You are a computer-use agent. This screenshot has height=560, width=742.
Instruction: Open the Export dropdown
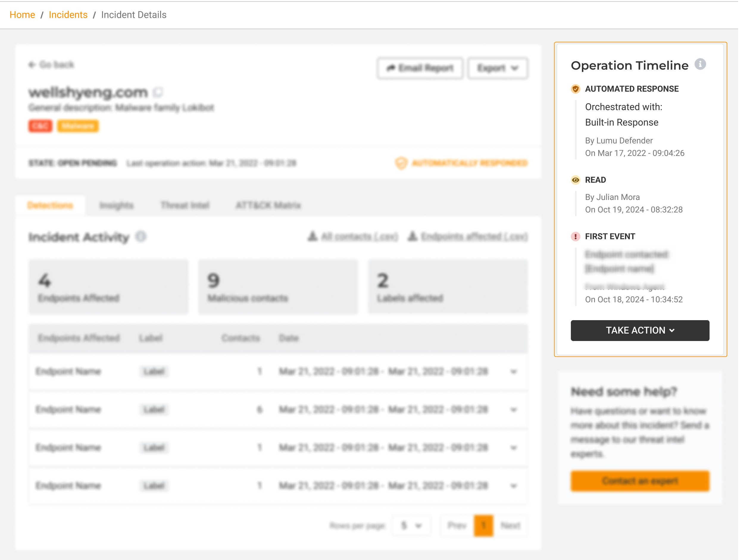(497, 68)
